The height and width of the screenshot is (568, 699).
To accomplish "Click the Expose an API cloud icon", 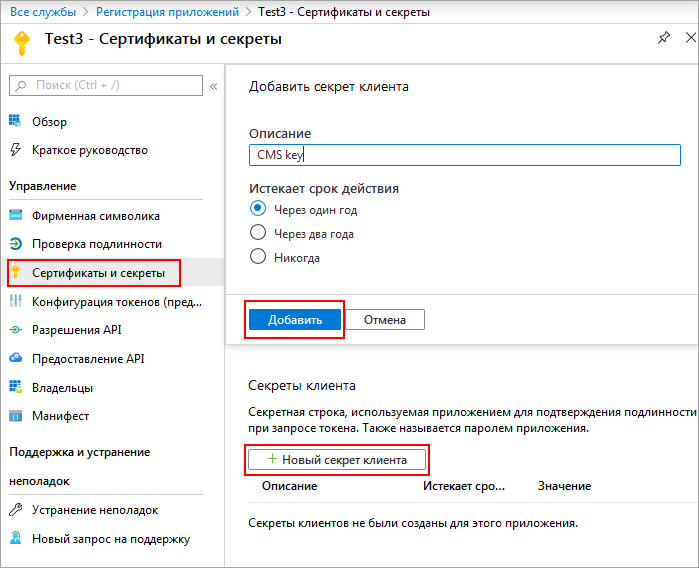I will coord(15,358).
